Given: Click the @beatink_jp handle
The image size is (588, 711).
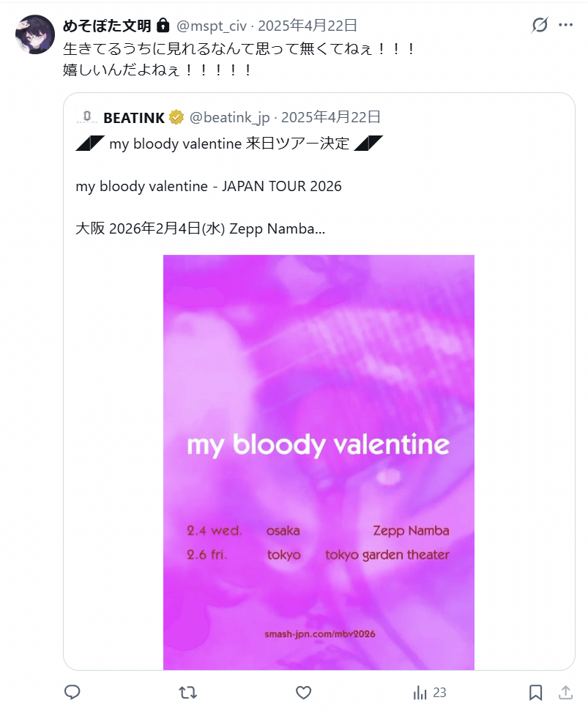Looking at the screenshot, I should (231, 117).
